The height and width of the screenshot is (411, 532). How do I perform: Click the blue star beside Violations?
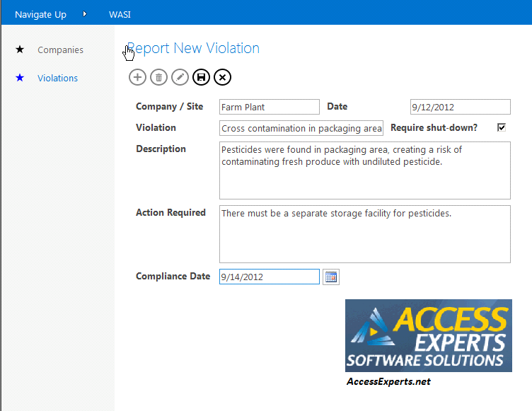(20, 78)
